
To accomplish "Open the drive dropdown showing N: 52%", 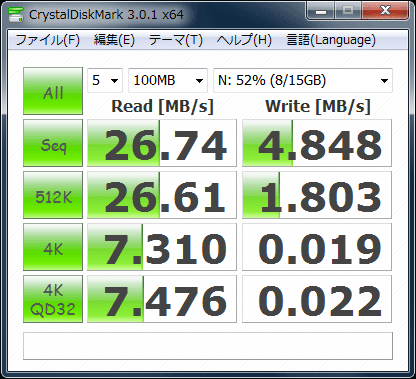I will [303, 80].
